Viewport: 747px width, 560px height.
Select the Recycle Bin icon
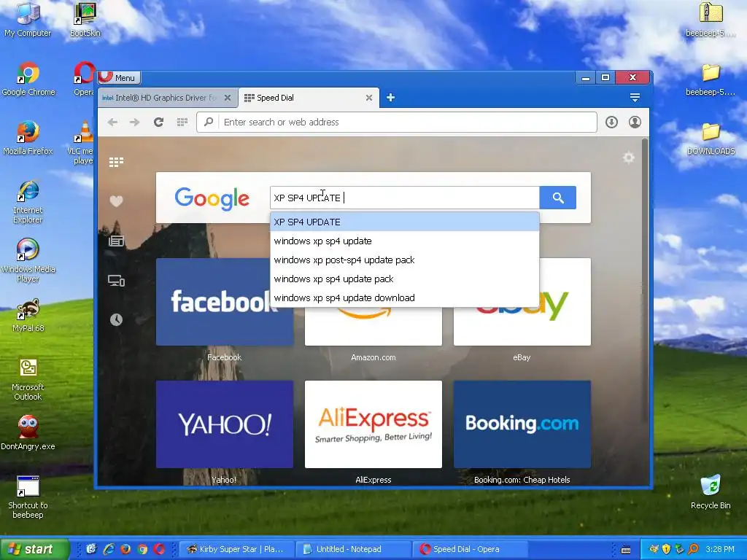(711, 492)
